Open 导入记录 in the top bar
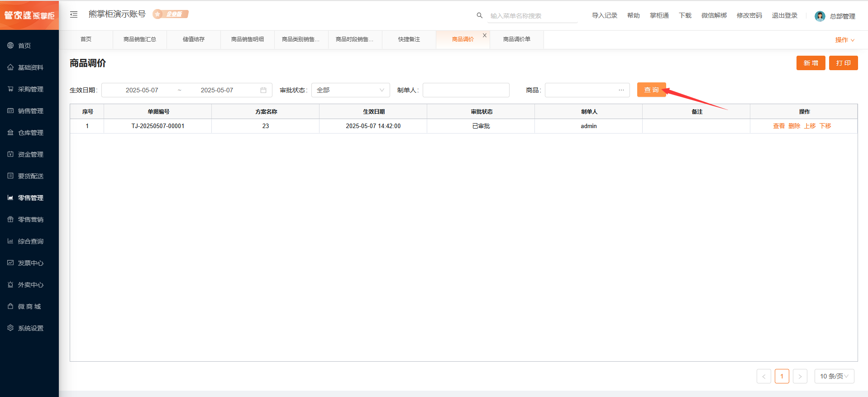Viewport: 868px width, 397px height. 605,15
